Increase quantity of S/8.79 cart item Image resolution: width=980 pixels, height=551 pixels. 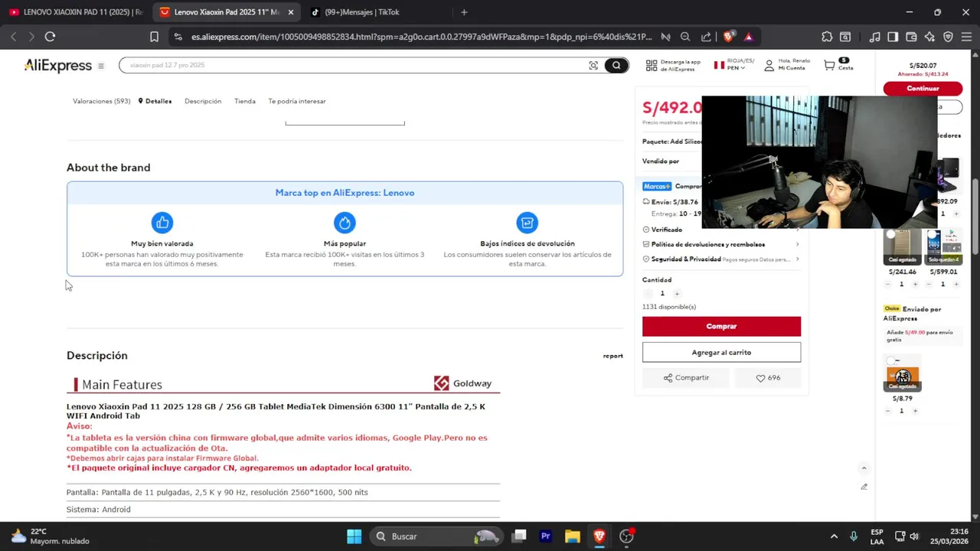point(915,411)
